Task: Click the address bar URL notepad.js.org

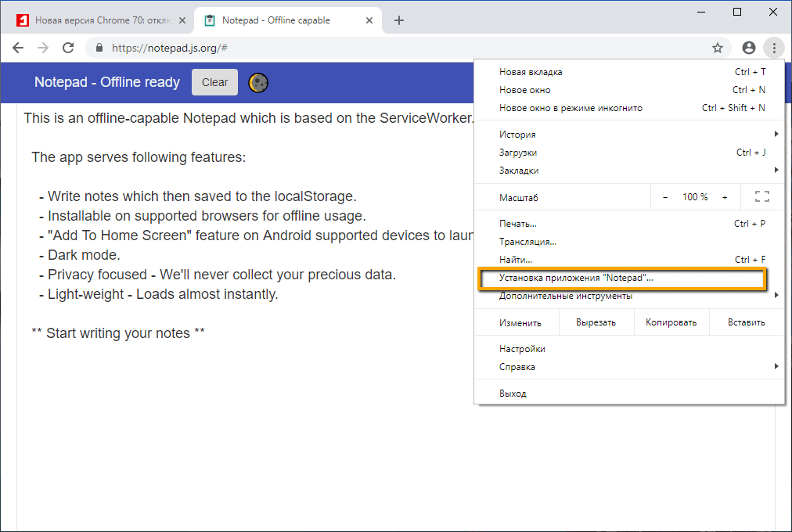Action: click(170, 48)
